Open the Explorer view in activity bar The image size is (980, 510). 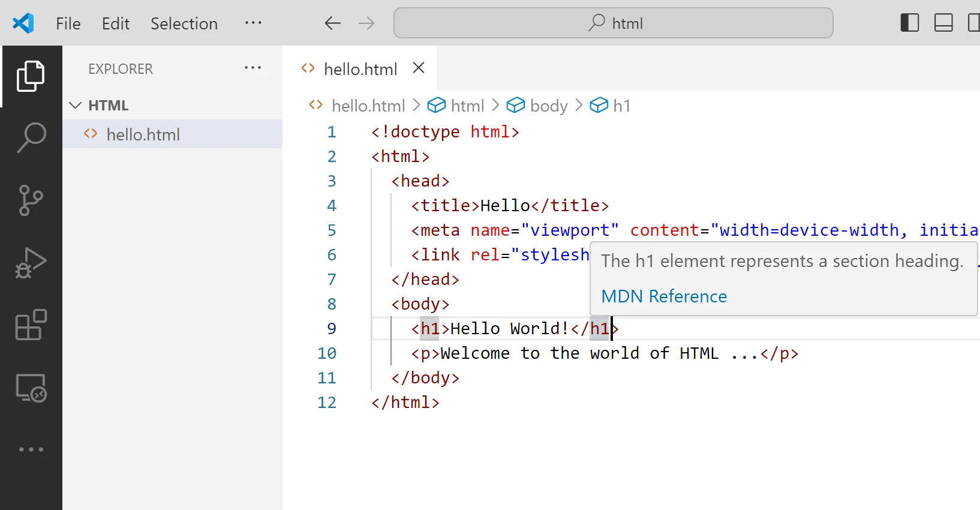(31, 76)
